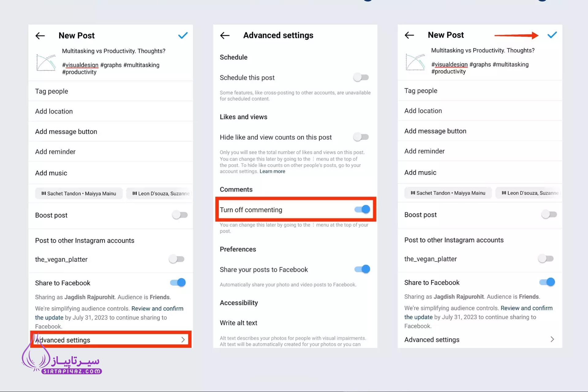Enable the Schedule this post toggle
This screenshot has height=392, width=588.
(x=361, y=77)
